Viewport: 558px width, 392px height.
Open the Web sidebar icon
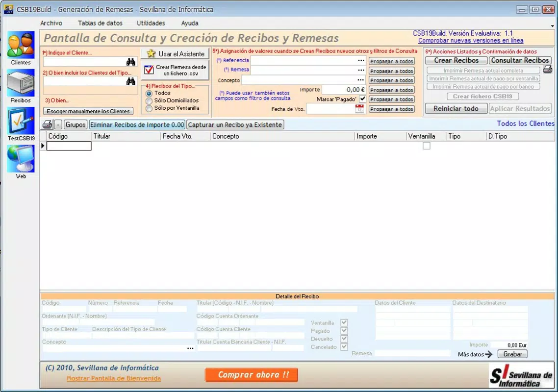[x=21, y=159]
